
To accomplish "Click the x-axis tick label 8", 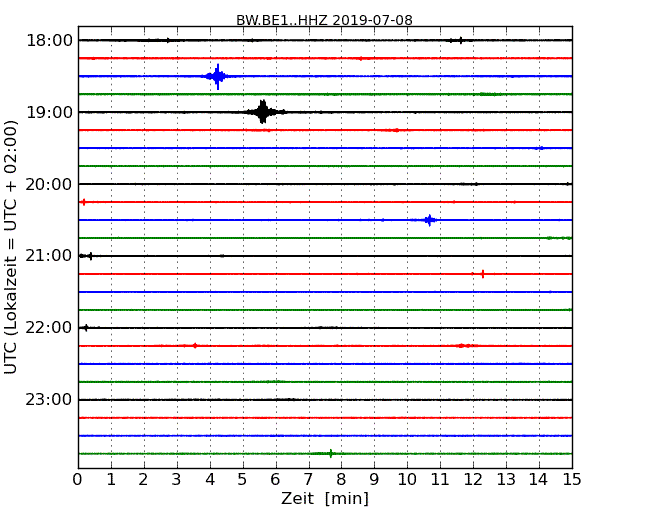I will [341, 479].
